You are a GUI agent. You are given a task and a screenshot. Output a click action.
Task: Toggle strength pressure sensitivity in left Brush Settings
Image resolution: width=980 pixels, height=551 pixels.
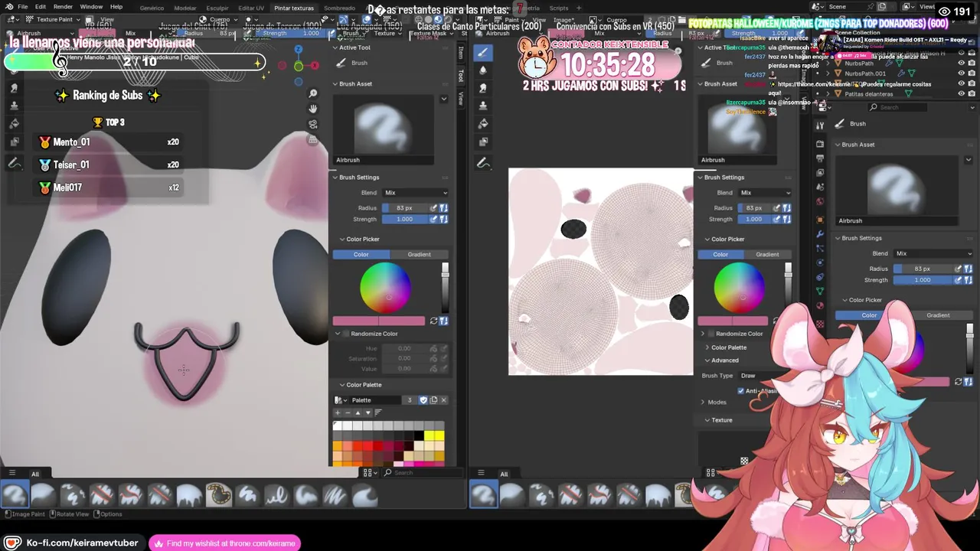(433, 220)
